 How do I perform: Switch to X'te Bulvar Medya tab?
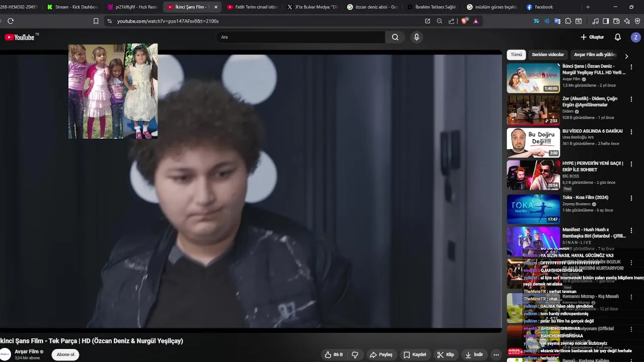coord(313,7)
